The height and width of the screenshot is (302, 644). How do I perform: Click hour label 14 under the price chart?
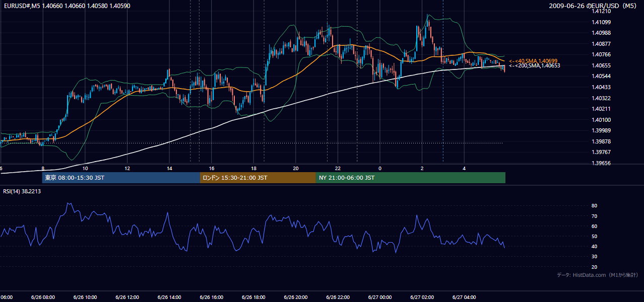[169, 168]
